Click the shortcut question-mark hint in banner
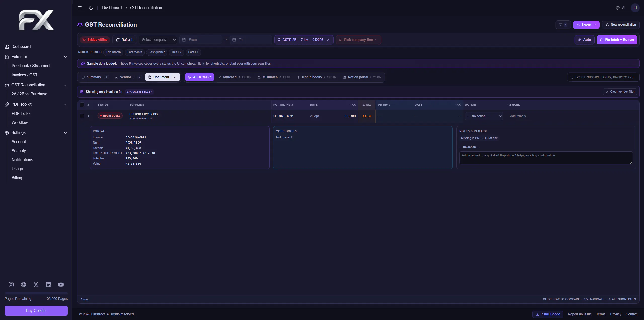Viewport: 644px width, 320px height. pos(203,64)
